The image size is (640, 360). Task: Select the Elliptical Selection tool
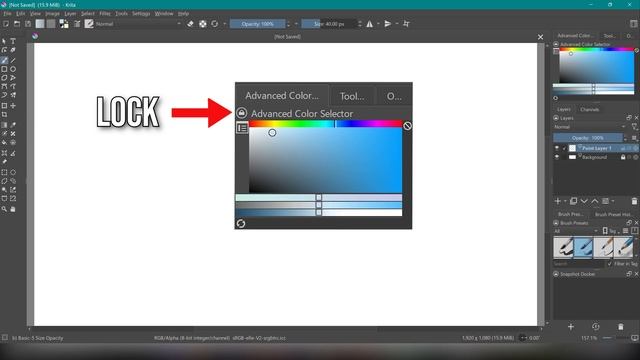[13, 172]
